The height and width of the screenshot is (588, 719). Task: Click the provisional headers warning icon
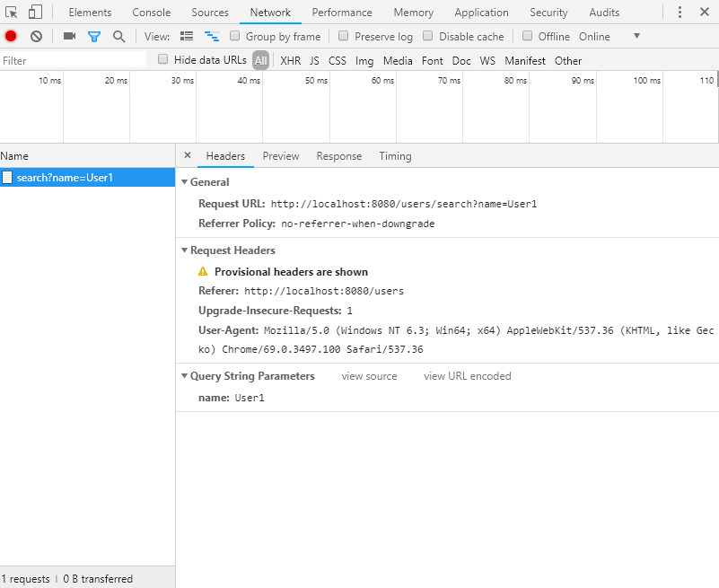pos(203,271)
